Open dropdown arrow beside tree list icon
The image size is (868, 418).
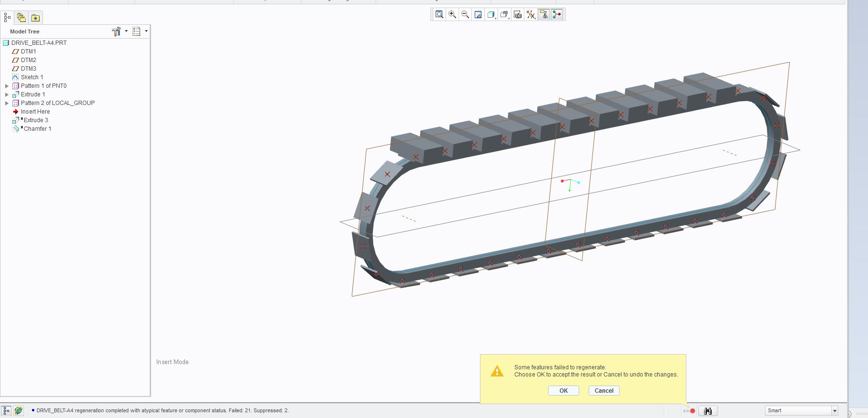[146, 31]
